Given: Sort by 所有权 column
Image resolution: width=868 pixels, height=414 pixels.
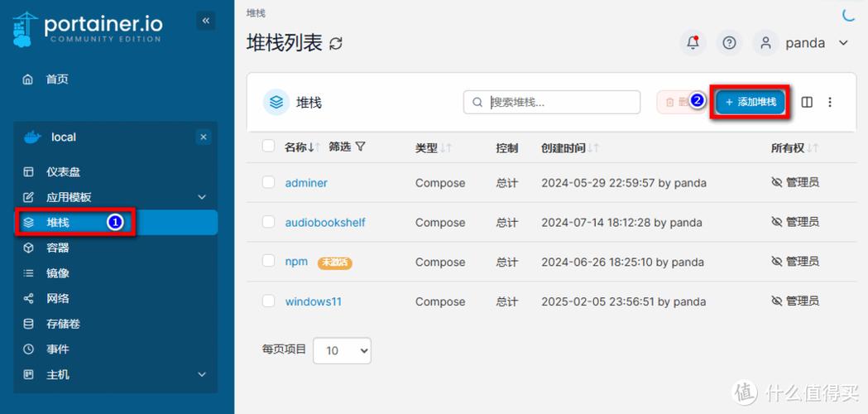Looking at the screenshot, I should coord(794,148).
